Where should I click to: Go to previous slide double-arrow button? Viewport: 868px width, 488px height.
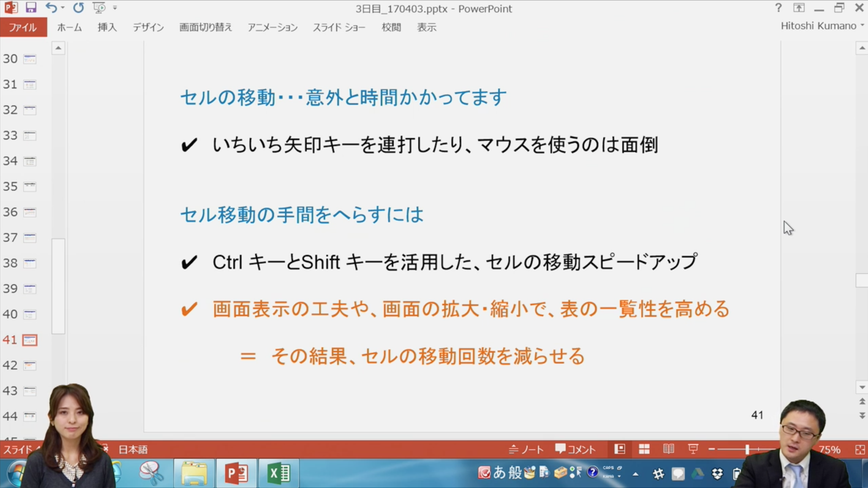(862, 401)
